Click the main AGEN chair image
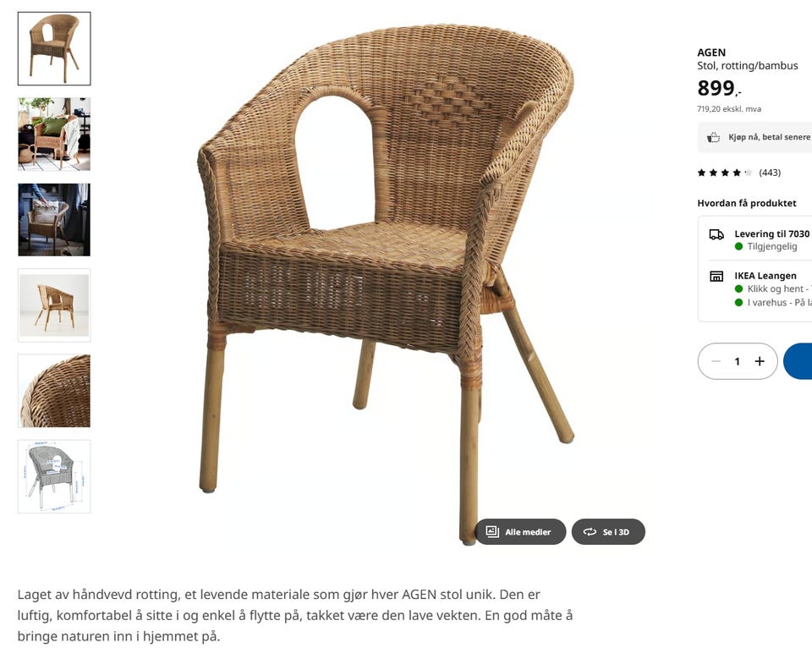 point(386,283)
